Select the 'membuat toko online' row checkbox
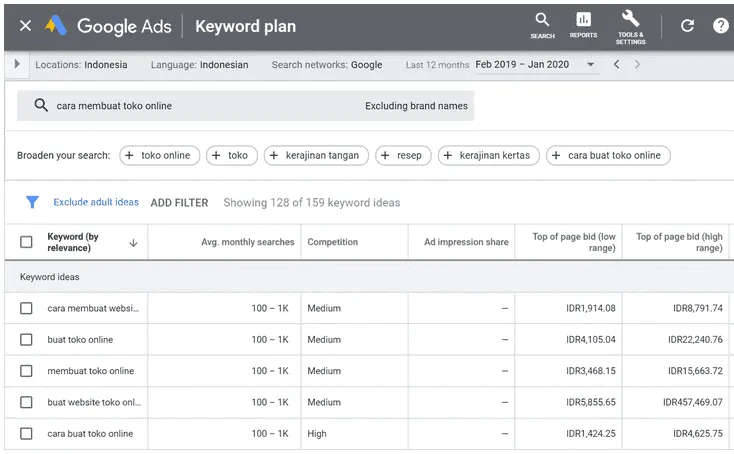 [26, 371]
